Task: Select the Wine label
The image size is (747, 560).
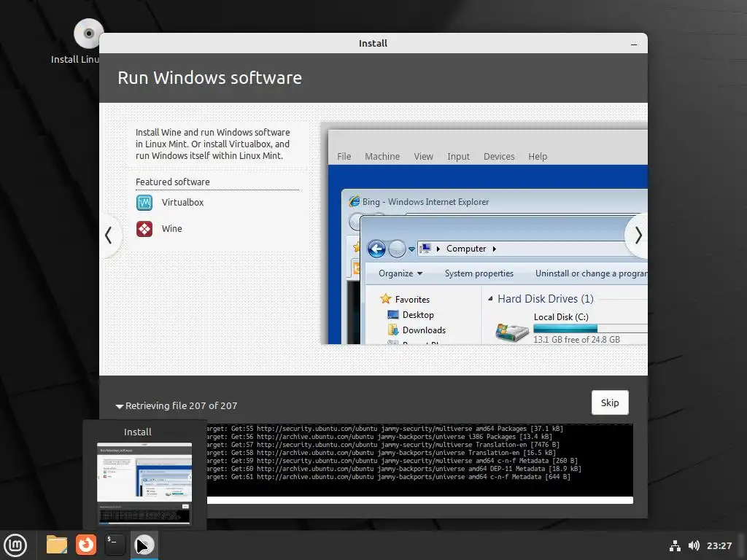Action: click(x=172, y=228)
